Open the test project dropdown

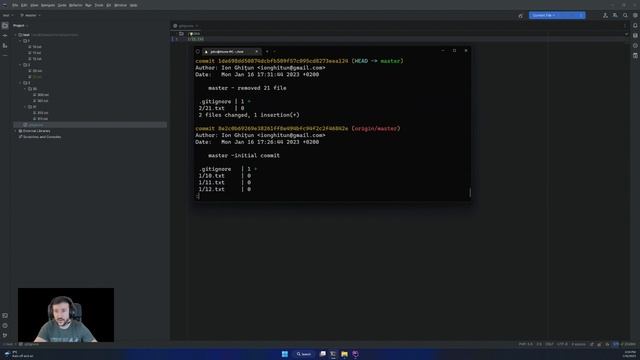pos(7,16)
